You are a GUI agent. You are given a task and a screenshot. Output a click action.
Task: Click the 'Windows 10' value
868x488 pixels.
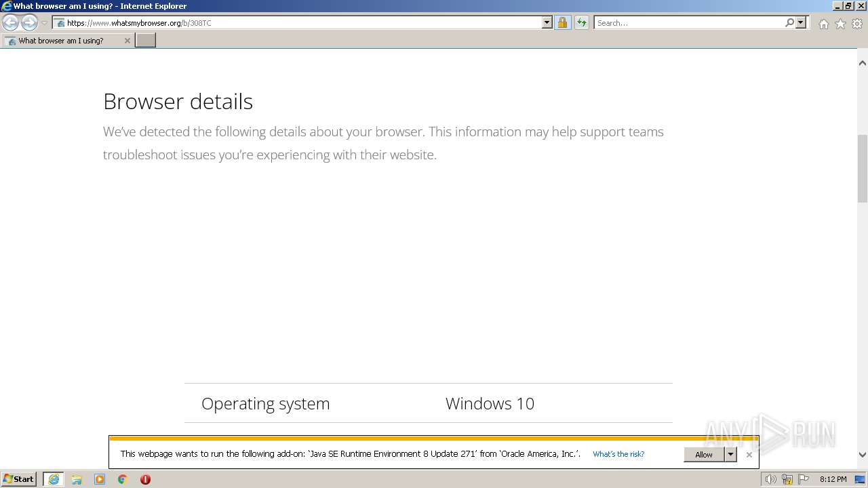490,403
